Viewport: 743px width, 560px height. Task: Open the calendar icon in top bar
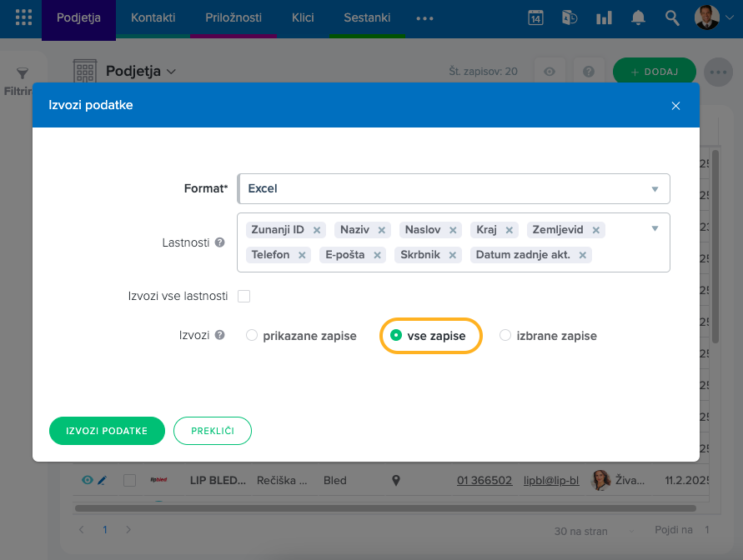pyautogui.click(x=535, y=17)
